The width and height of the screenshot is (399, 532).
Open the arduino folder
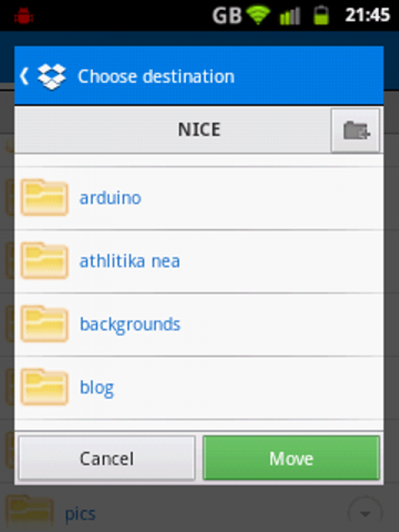[199, 198]
